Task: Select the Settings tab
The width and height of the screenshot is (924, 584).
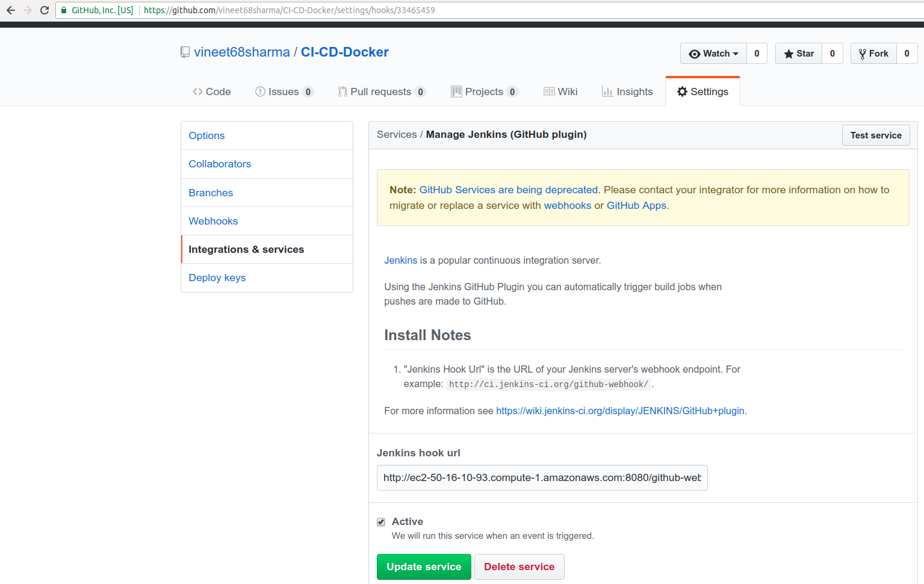Action: [x=702, y=92]
